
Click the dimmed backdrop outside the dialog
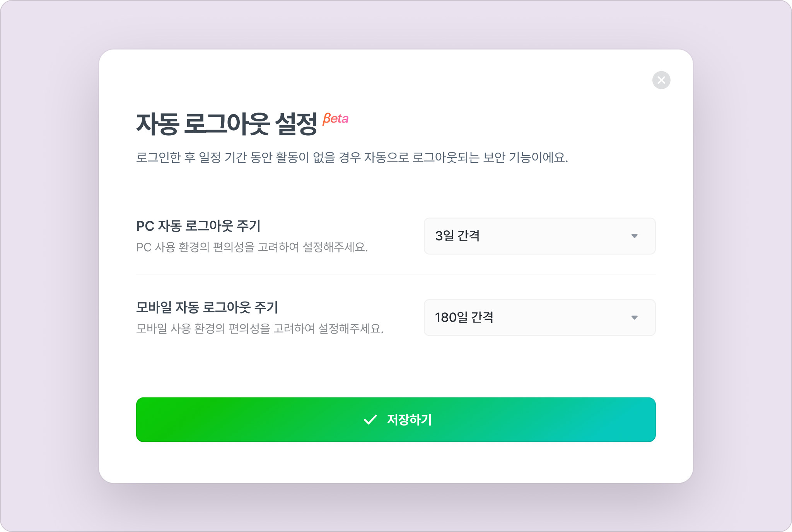tap(46, 271)
